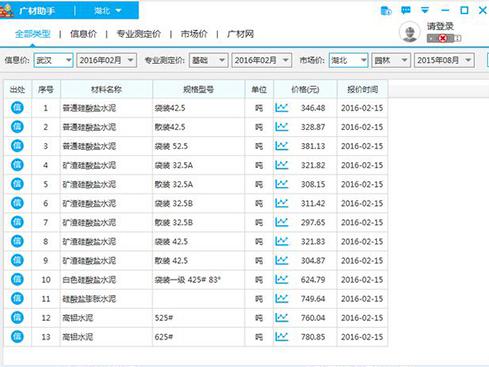Open price trend chart for row 1
The image size is (489, 367).
click(282, 108)
